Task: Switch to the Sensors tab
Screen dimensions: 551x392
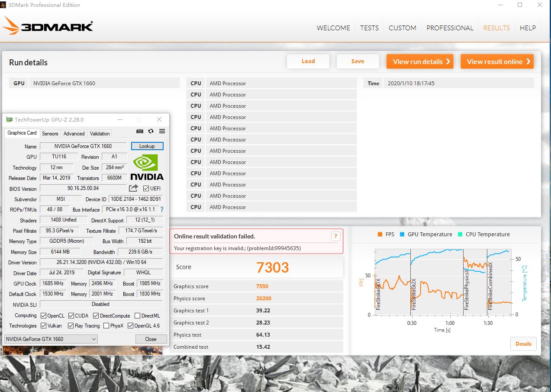Action: point(50,133)
